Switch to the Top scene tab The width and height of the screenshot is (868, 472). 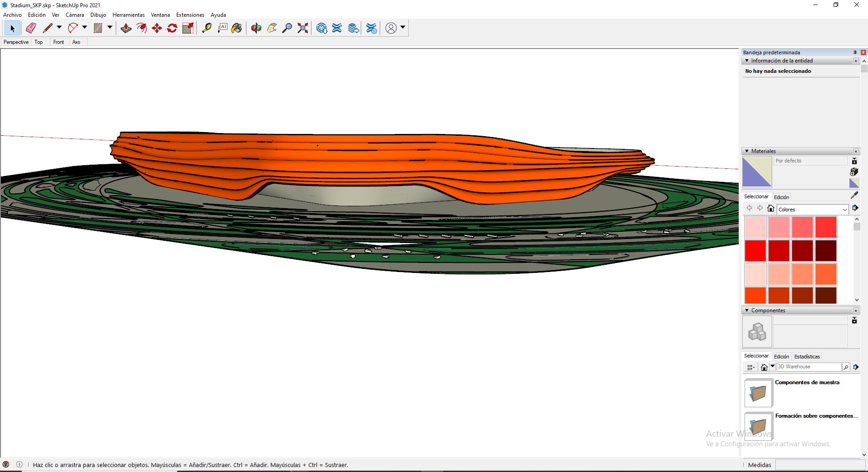click(x=38, y=42)
